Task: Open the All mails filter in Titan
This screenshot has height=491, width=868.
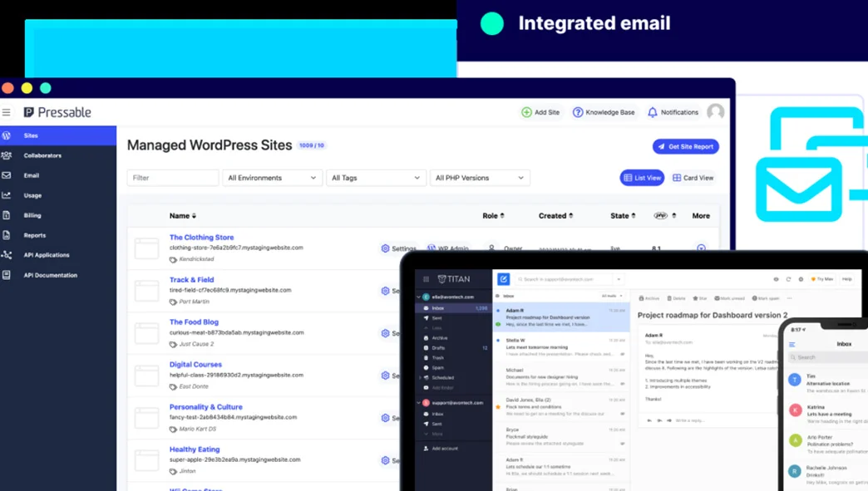Action: pos(612,297)
